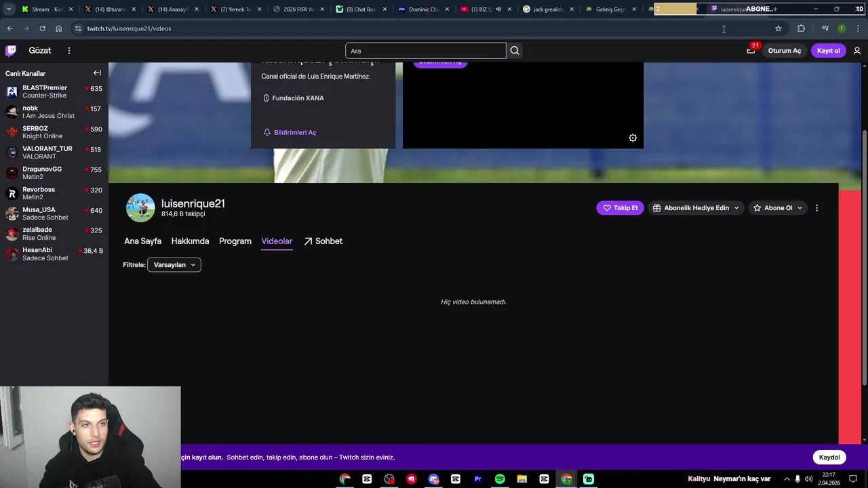868x488 pixels.
Task: Click the Takip Et follow button
Action: click(620, 208)
